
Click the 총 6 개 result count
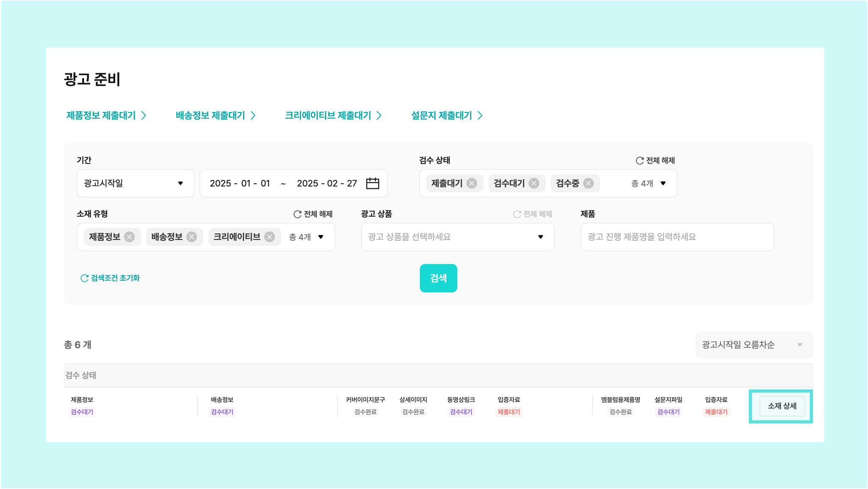[78, 345]
